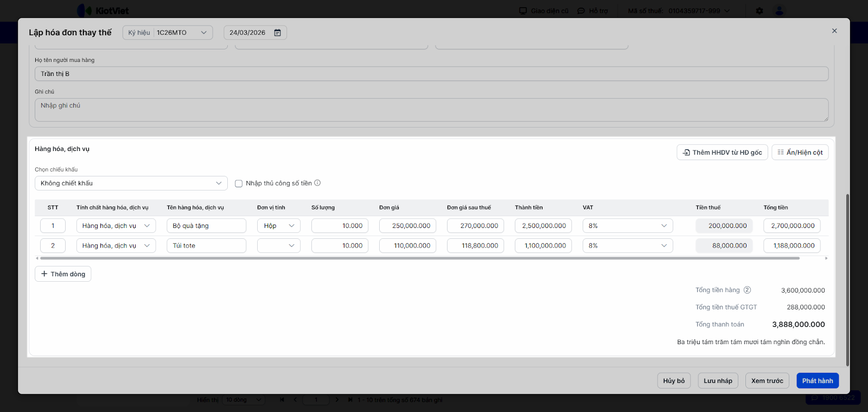Click the help icon next to Tổng tiền hàng
868x412 pixels.
click(747, 290)
